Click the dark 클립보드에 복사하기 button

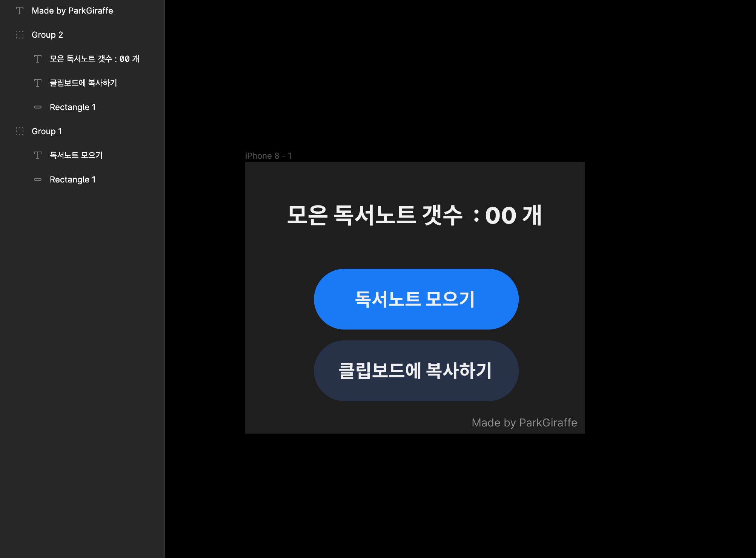pyautogui.click(x=416, y=371)
